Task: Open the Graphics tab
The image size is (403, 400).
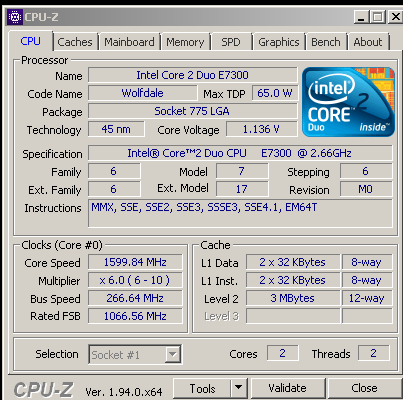Action: 279,42
